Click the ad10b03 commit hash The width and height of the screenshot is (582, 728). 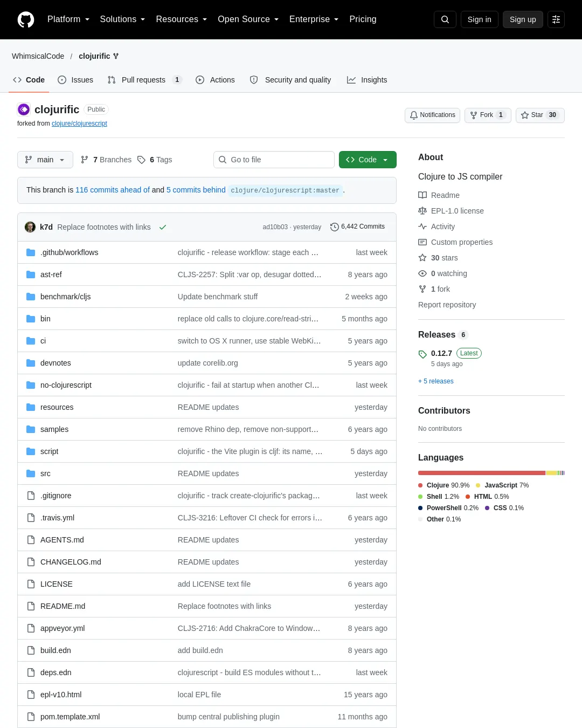point(275,227)
